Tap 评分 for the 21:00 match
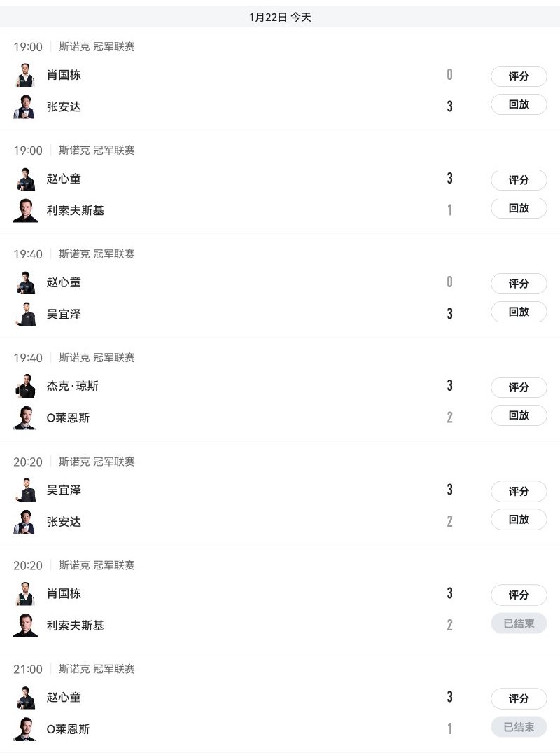This screenshot has height=753, width=560. (519, 698)
